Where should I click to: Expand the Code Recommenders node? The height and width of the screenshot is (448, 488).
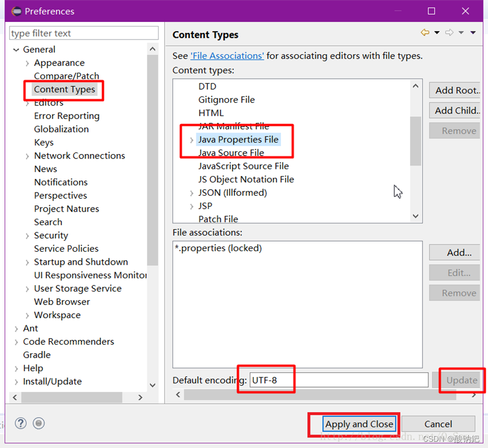coord(16,342)
